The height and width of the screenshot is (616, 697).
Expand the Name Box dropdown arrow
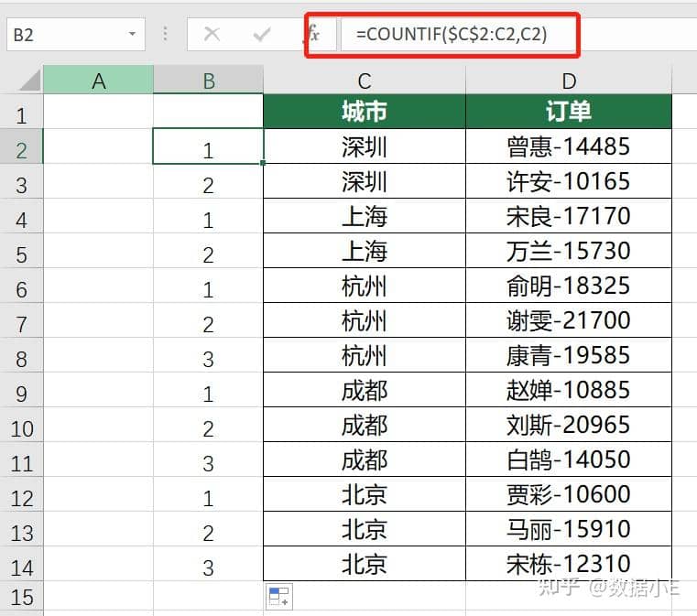click(x=133, y=35)
